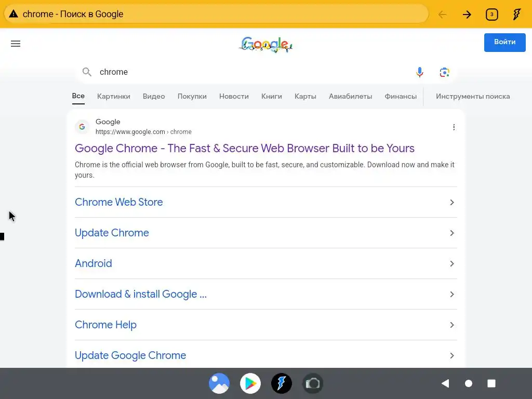Switch to the Покупки tab
This screenshot has width=532, height=399.
pyautogui.click(x=192, y=96)
